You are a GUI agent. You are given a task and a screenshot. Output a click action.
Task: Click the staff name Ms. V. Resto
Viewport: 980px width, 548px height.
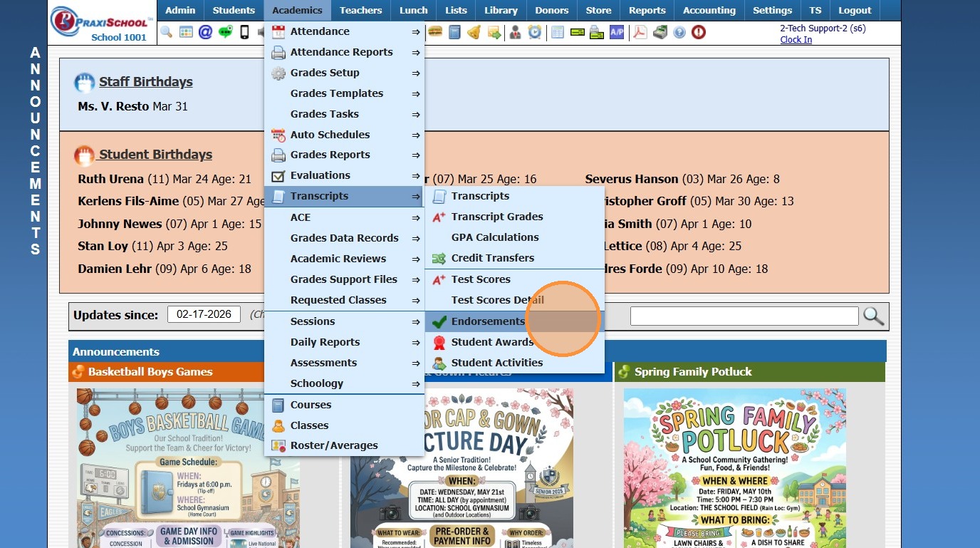pos(113,107)
